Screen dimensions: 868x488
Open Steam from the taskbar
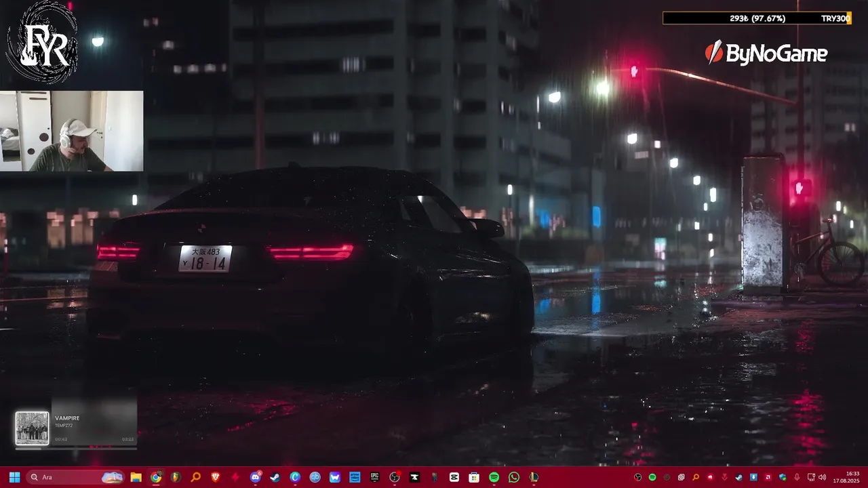pyautogui.click(x=275, y=477)
